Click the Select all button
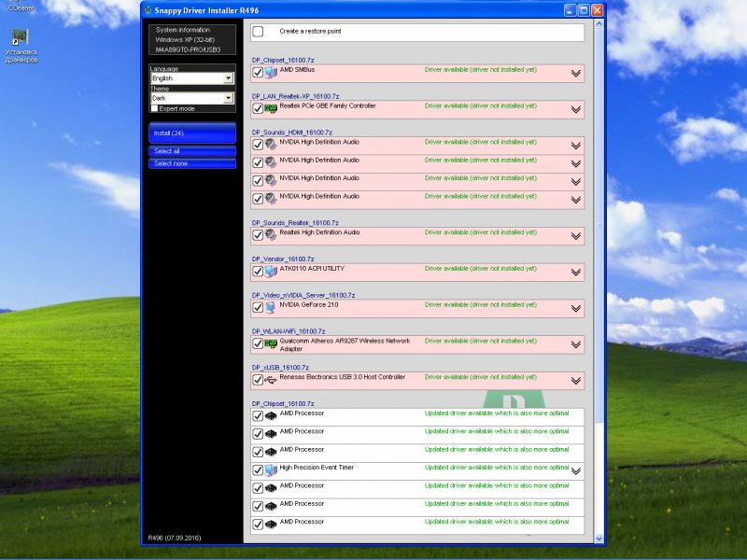Viewport: 747px width, 560px height. click(x=192, y=151)
